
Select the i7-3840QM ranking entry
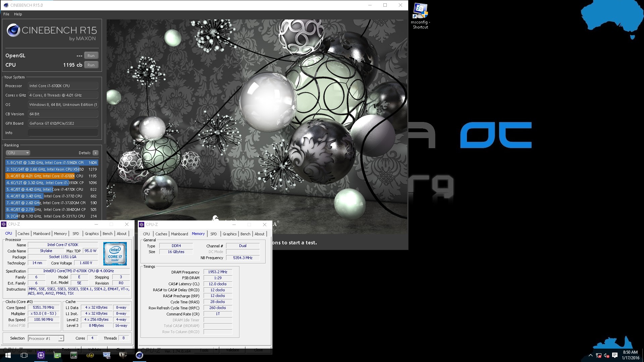(x=52, y=209)
